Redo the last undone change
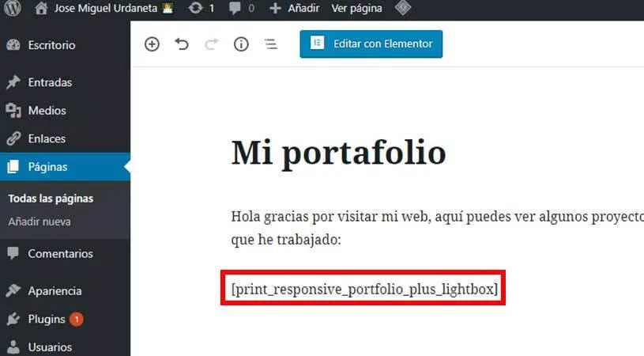This screenshot has height=356, width=644. coord(211,44)
